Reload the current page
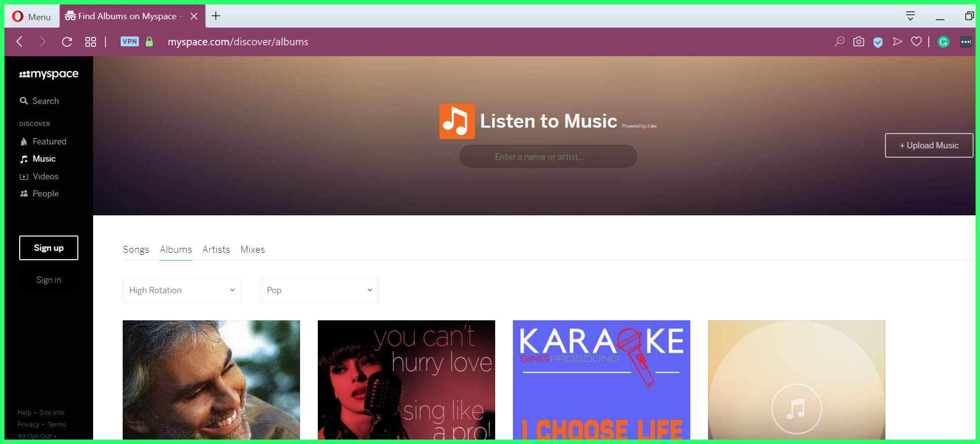980x444 pixels. tap(67, 42)
